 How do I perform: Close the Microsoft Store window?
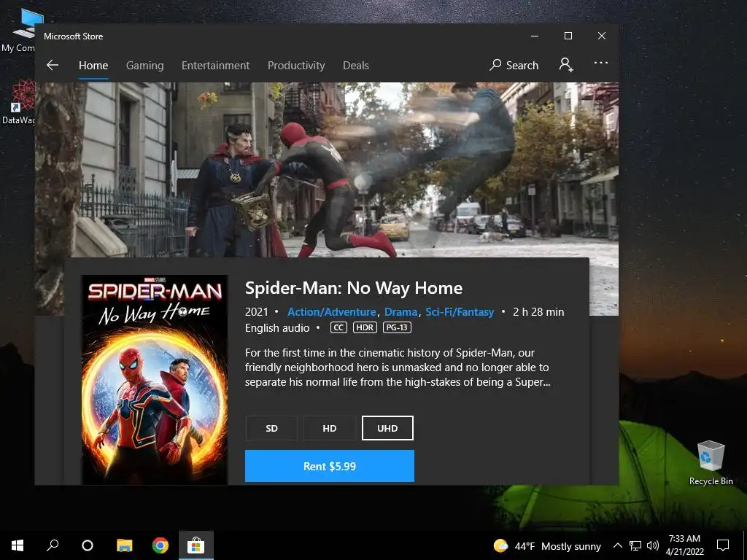pyautogui.click(x=602, y=36)
